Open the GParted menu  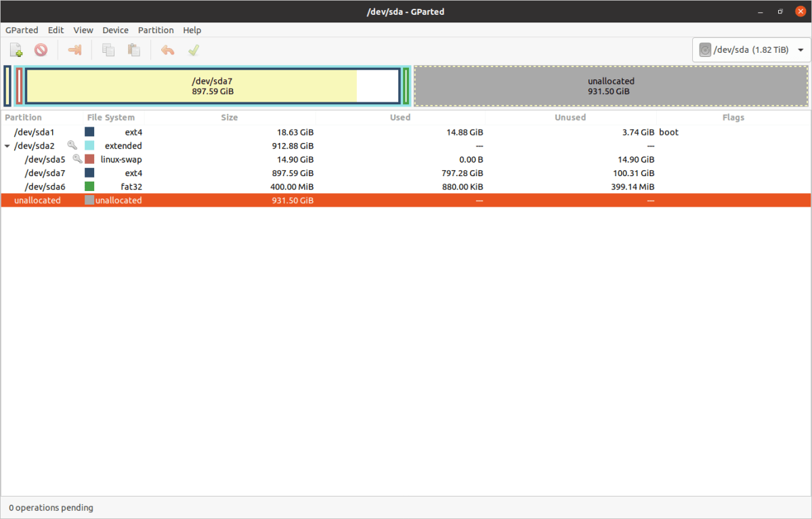point(22,30)
